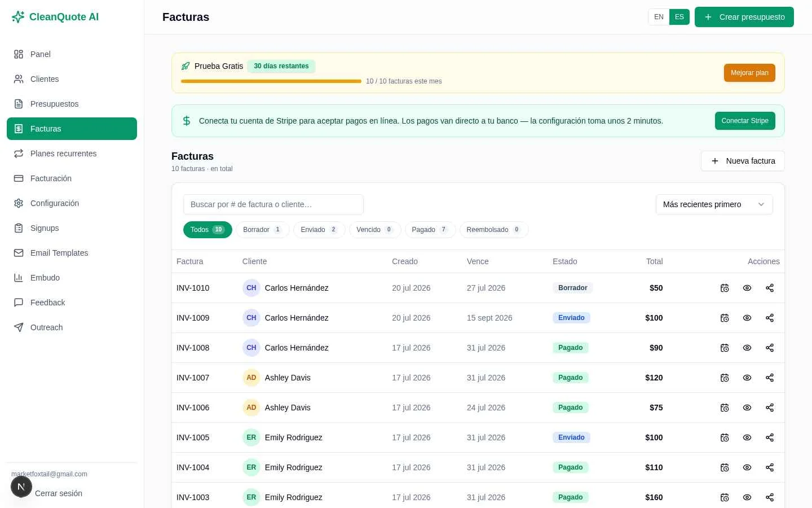Image resolution: width=812 pixels, height=508 pixels.
Task: Click the calendar-clock icon for INV-1009
Action: click(725, 318)
